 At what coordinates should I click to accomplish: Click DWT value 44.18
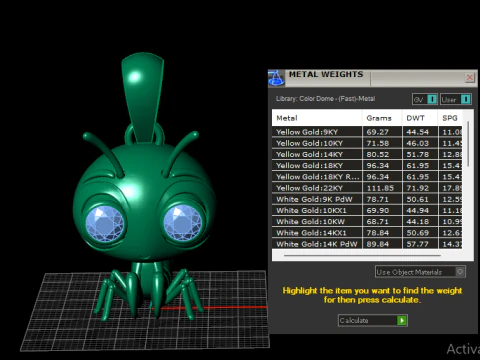[x=417, y=222]
